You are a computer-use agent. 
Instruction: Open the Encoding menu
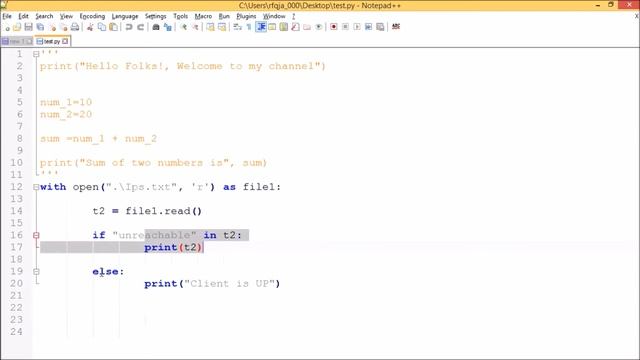92,16
